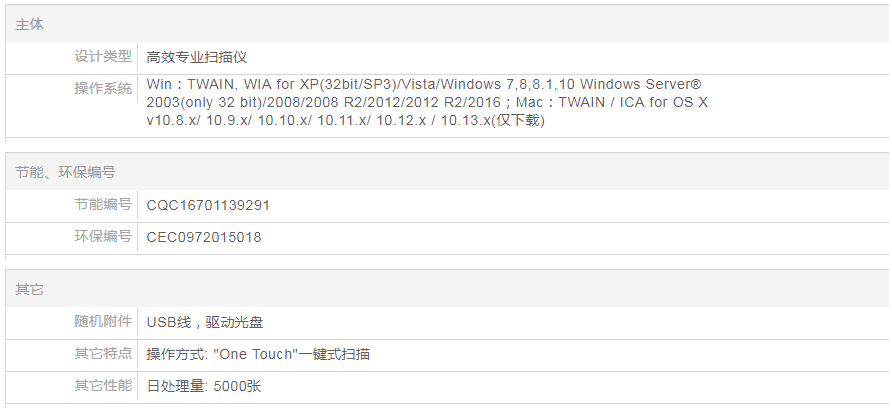Click the 其它性能 row label

pyautogui.click(x=103, y=386)
